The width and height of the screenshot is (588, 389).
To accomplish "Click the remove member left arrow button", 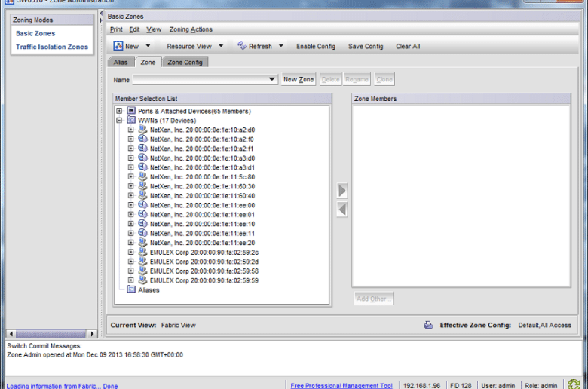I will 342,210.
